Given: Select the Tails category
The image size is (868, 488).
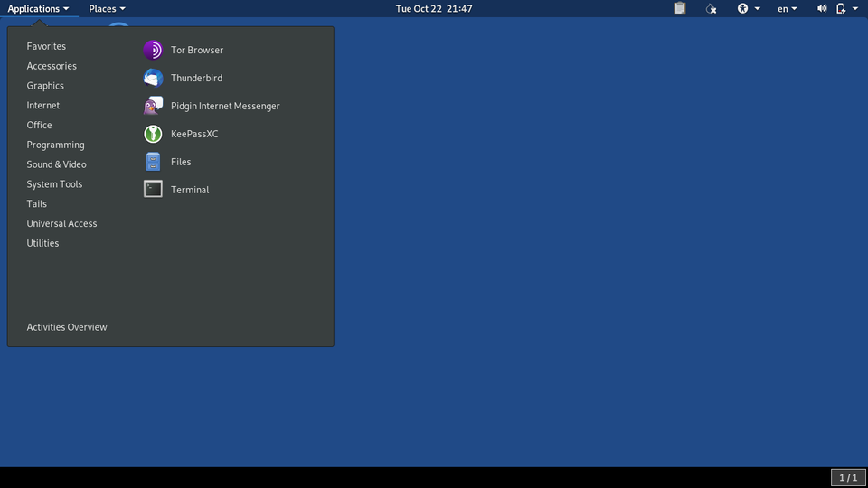Looking at the screenshot, I should pyautogui.click(x=36, y=203).
